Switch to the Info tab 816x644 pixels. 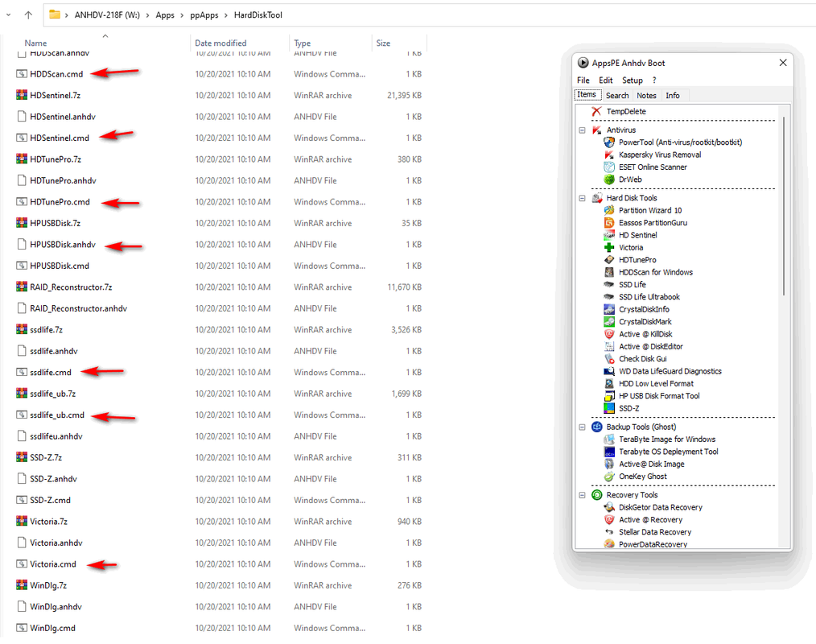[x=673, y=95]
